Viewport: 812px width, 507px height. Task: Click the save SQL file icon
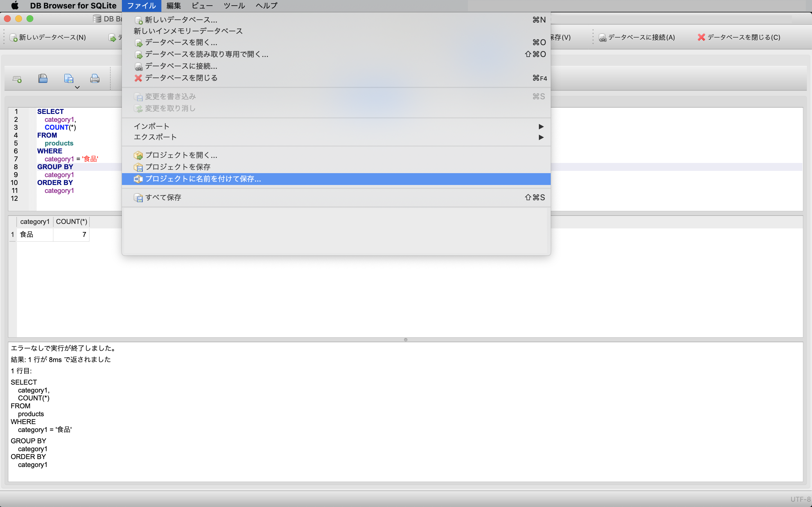(x=43, y=78)
